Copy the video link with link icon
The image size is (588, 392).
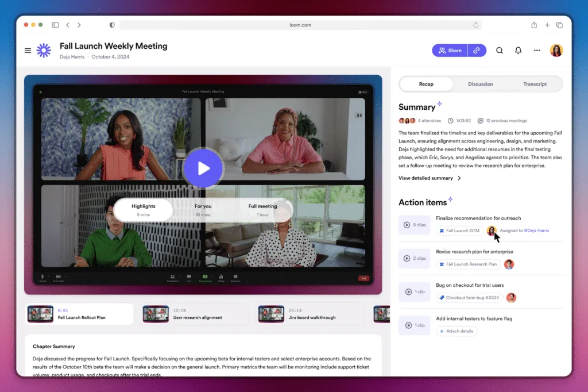click(x=477, y=51)
